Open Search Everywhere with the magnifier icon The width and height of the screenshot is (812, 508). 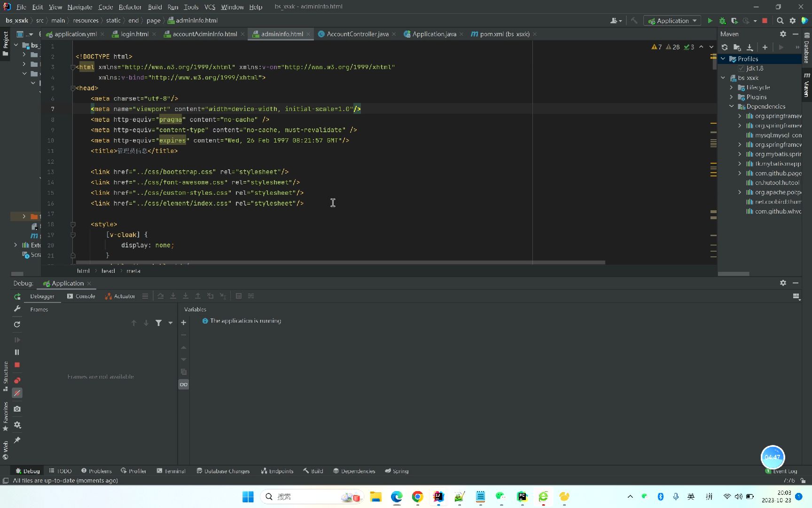pos(780,21)
